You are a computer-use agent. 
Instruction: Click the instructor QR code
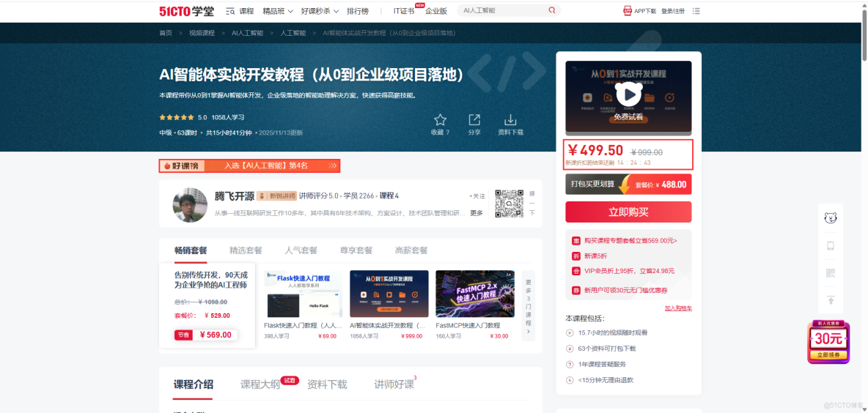click(510, 204)
